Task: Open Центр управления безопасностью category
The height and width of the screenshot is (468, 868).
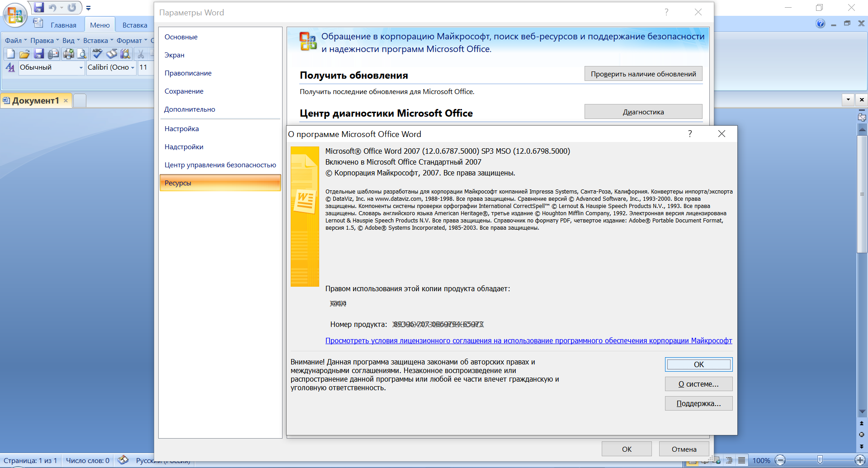Action: pyautogui.click(x=220, y=165)
